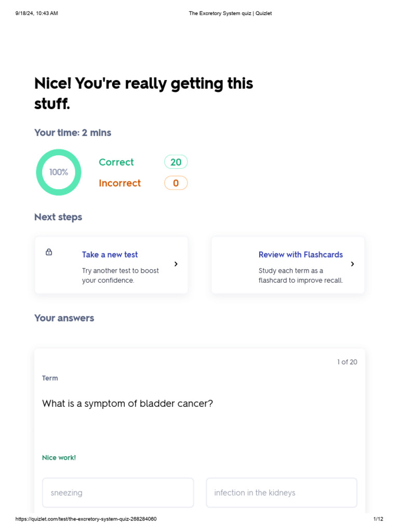Image resolution: width=399 pixels, height=532 pixels.
Task: Click the Correct label in score summary
Action: pos(116,162)
